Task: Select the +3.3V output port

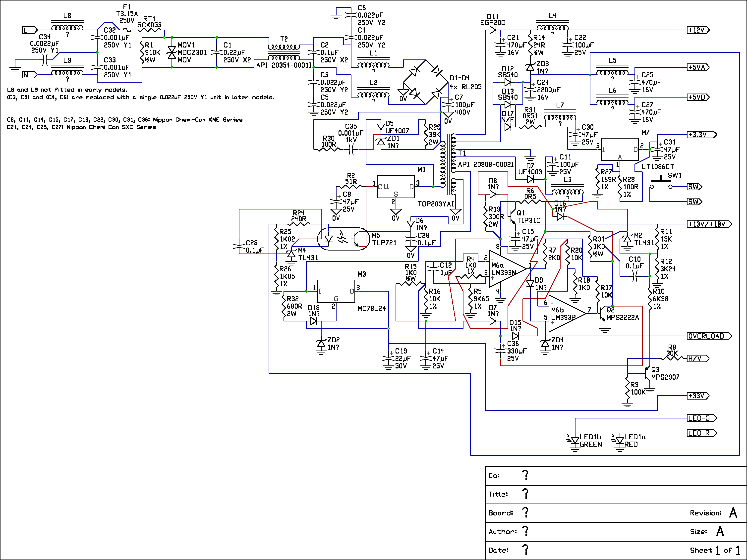Action: click(x=702, y=134)
